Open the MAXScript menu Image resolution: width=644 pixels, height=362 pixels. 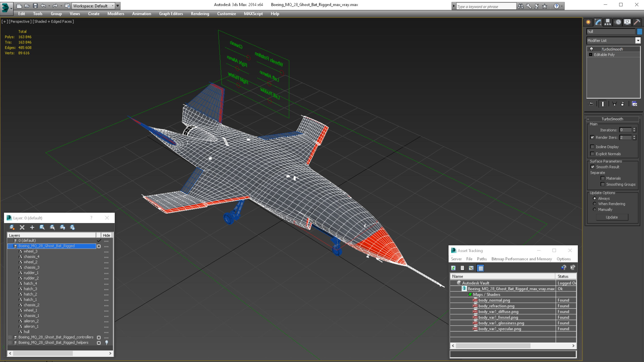click(x=253, y=14)
